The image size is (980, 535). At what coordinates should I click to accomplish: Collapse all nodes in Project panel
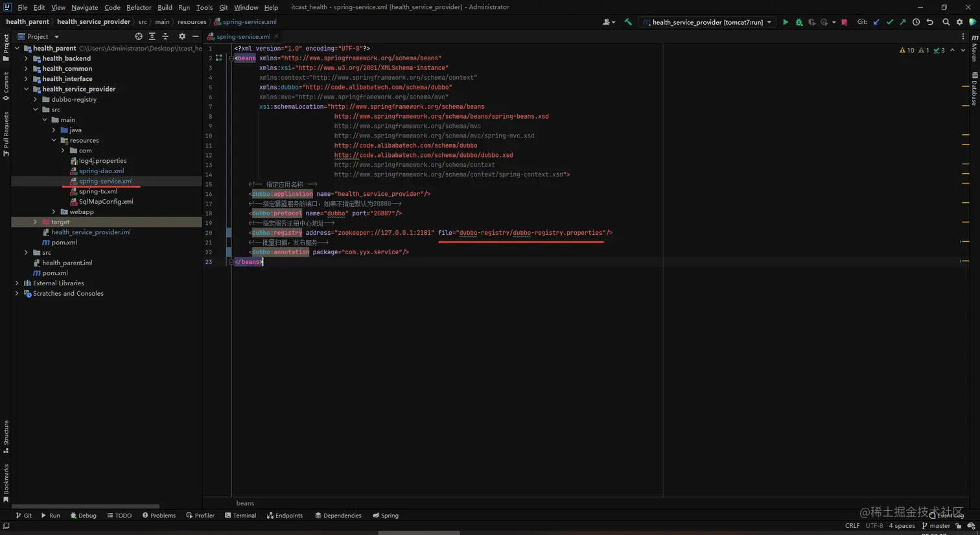click(x=166, y=36)
